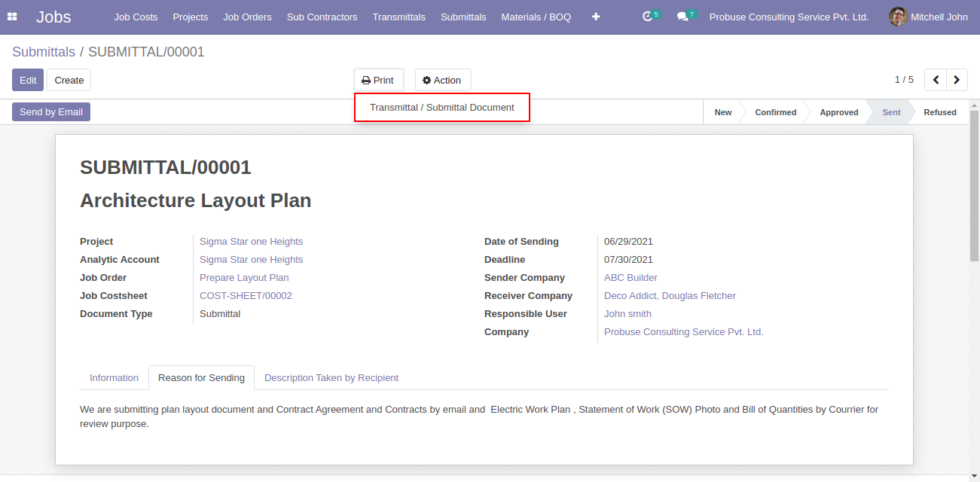Open Job Costs menu
Viewport: 980px width, 482px height.
point(136,17)
